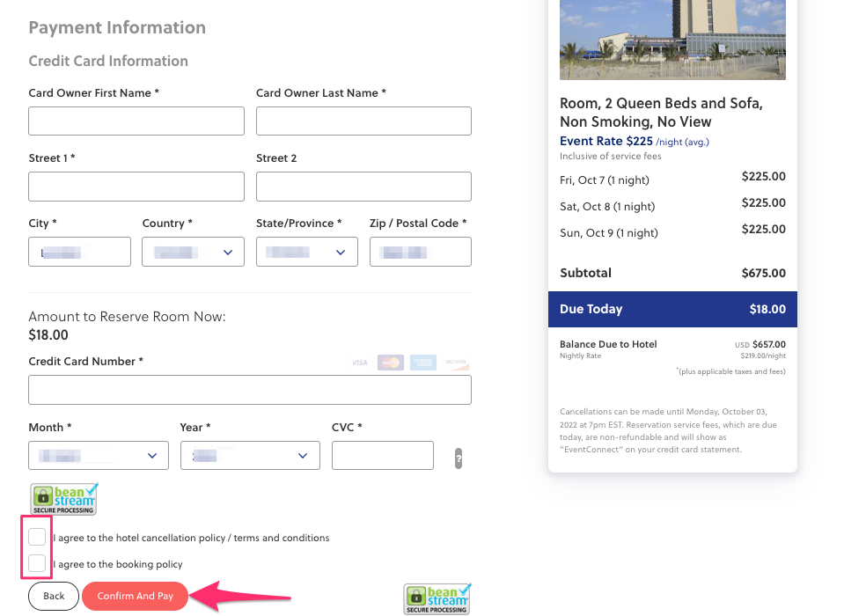The width and height of the screenshot is (866, 616).
Task: Check the booking policy agreement box
Action: (36, 564)
